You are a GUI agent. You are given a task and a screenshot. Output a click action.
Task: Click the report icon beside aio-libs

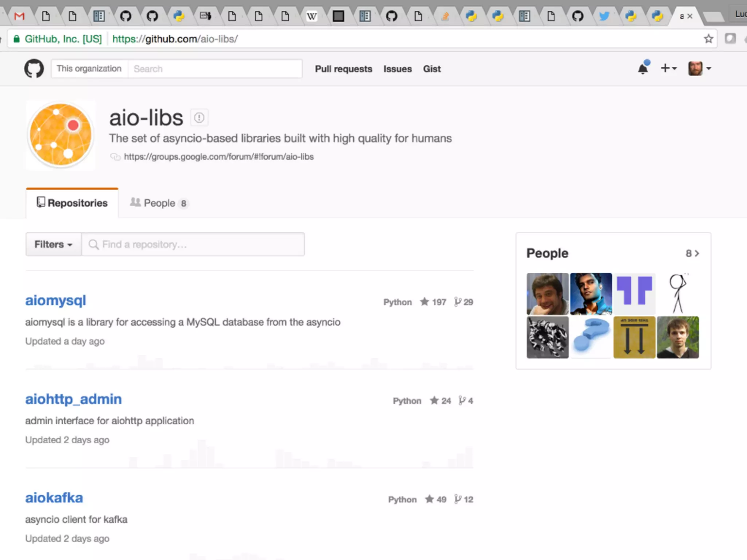199,118
